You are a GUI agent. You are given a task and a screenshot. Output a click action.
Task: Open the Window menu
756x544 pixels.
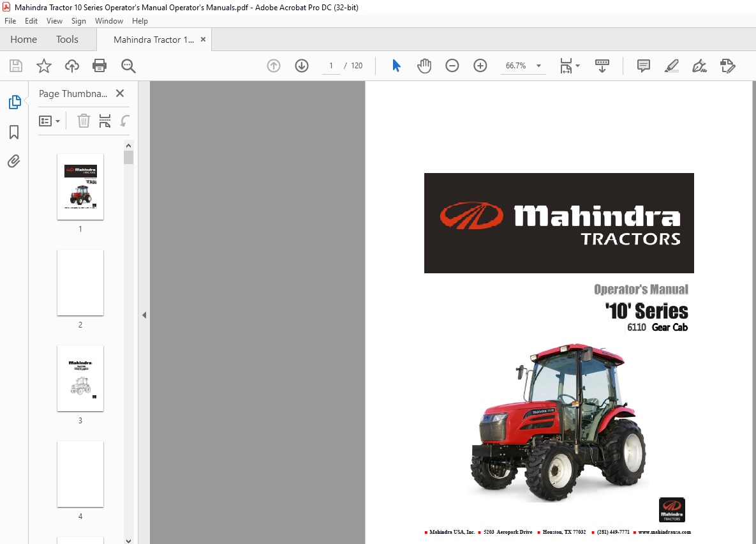coord(109,21)
